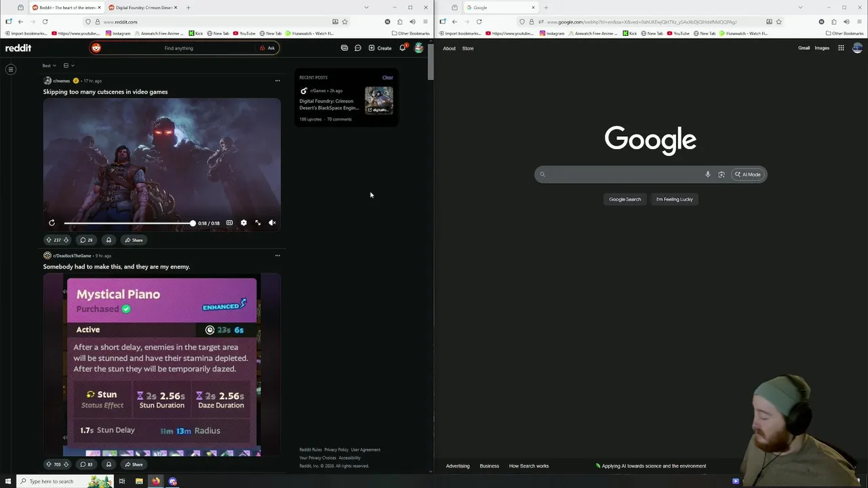Image resolution: width=868 pixels, height=488 pixels.
Task: Focus the Find anything search box
Action: coord(178,48)
